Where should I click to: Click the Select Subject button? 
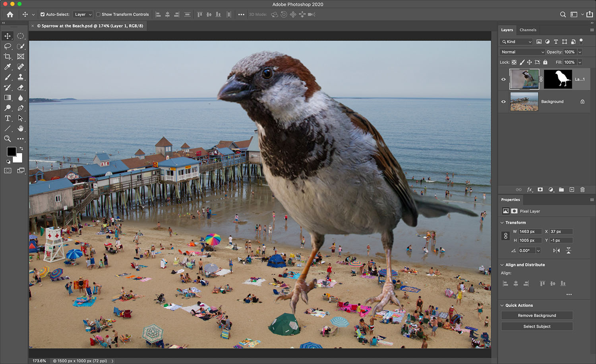tap(537, 326)
